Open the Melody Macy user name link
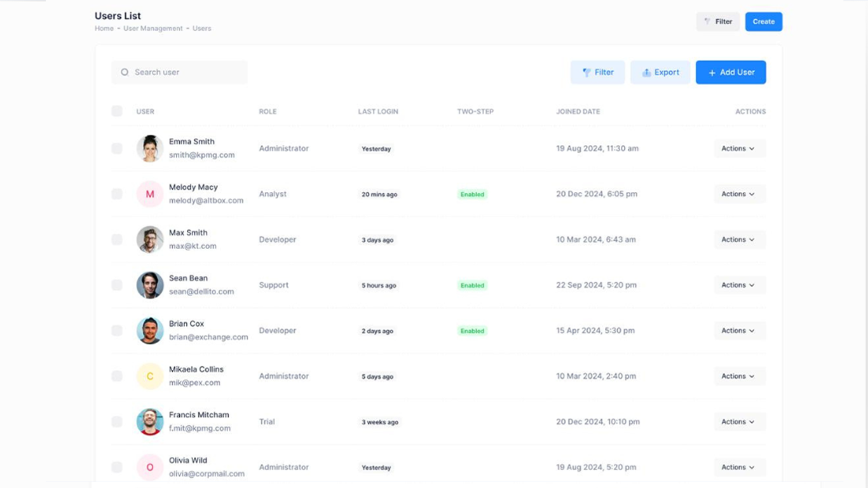 click(193, 187)
